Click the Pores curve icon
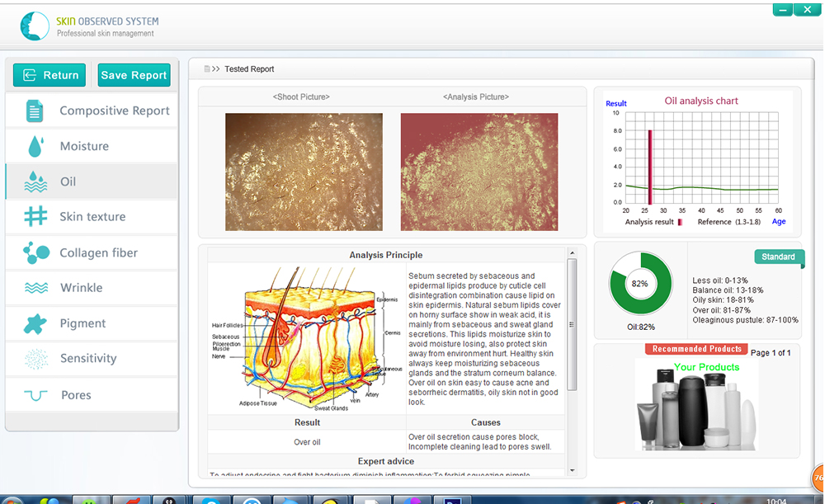 pyautogui.click(x=35, y=395)
